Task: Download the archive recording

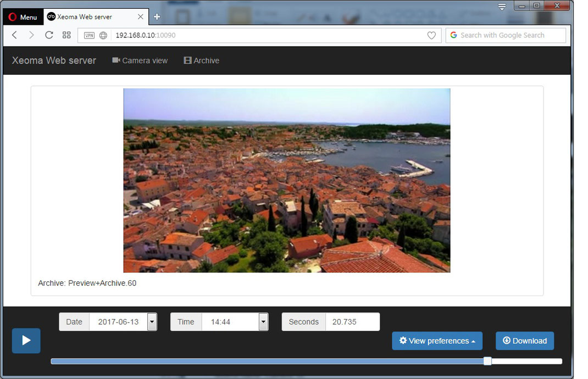Action: click(525, 341)
